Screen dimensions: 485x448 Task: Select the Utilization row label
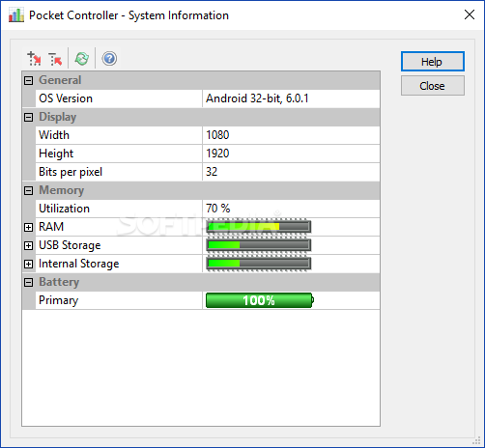[x=64, y=209]
